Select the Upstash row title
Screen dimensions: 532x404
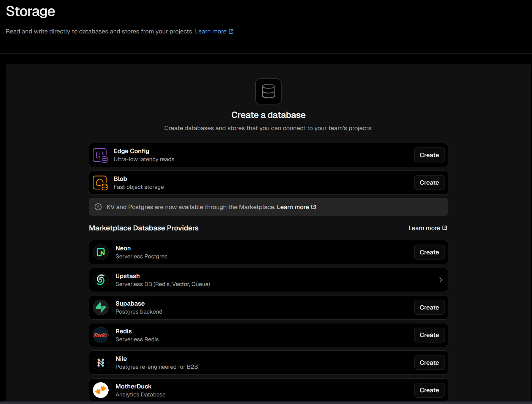click(128, 276)
